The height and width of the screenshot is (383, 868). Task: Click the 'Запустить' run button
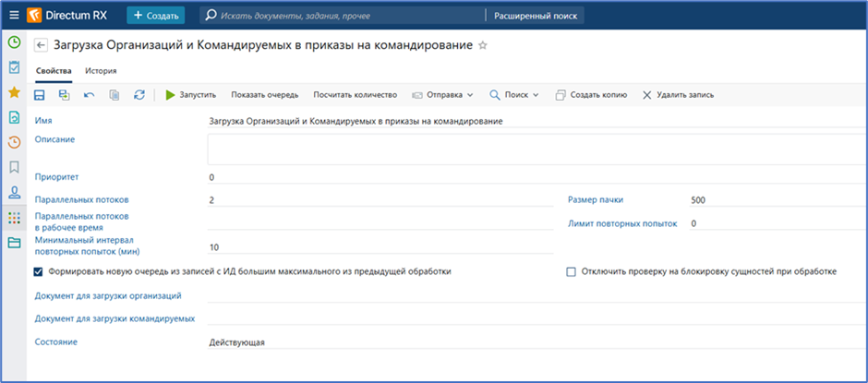click(190, 95)
